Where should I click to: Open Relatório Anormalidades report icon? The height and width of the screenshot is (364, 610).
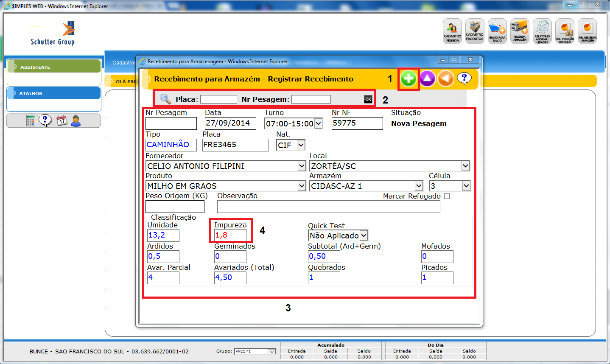[542, 31]
